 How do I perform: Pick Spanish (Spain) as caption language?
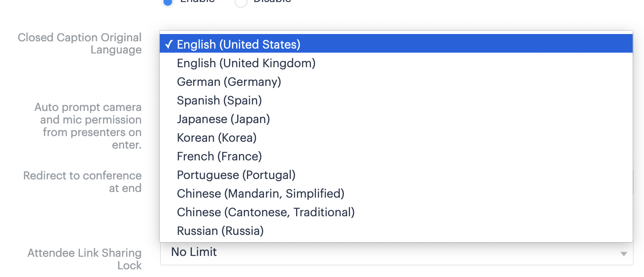219,100
